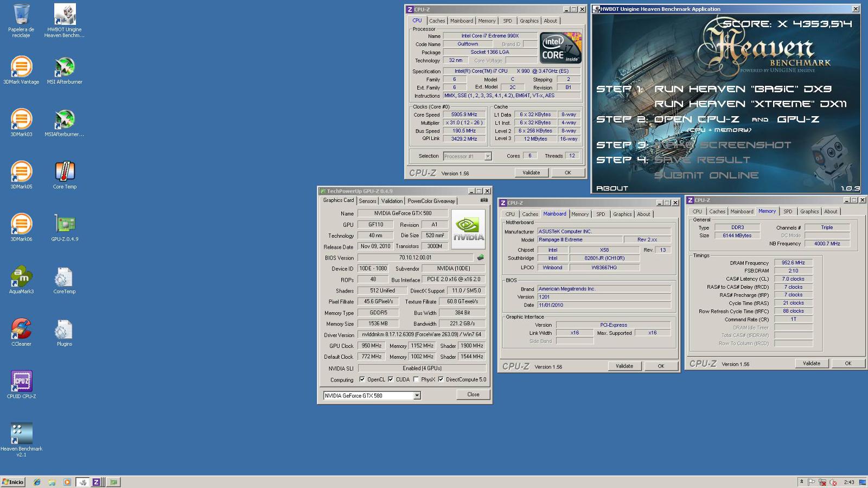Click muted volume tray icon
The height and width of the screenshot is (488, 868).
tap(833, 482)
